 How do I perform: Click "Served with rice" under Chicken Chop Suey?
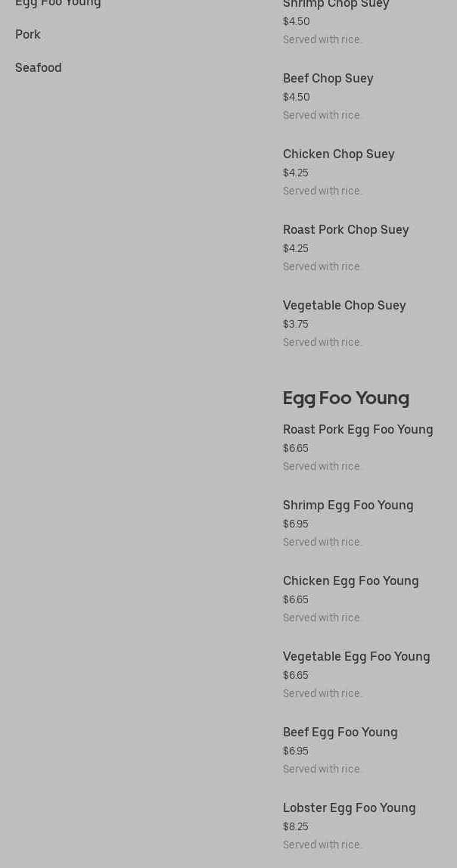point(322,191)
